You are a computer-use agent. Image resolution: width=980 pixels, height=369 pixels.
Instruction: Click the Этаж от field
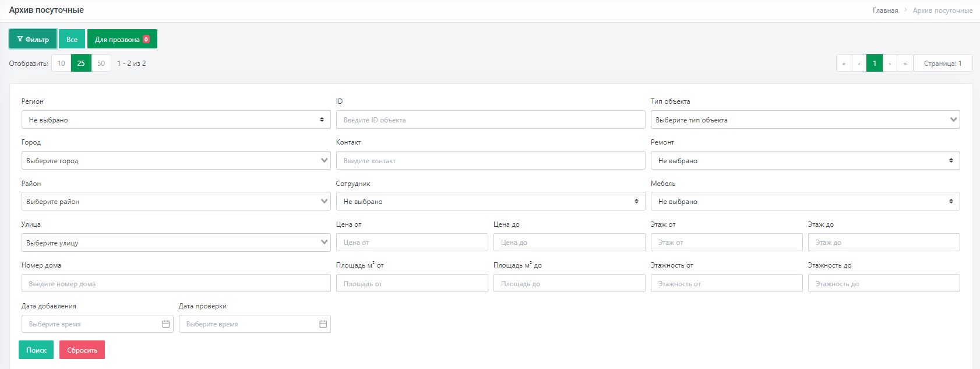(727, 242)
